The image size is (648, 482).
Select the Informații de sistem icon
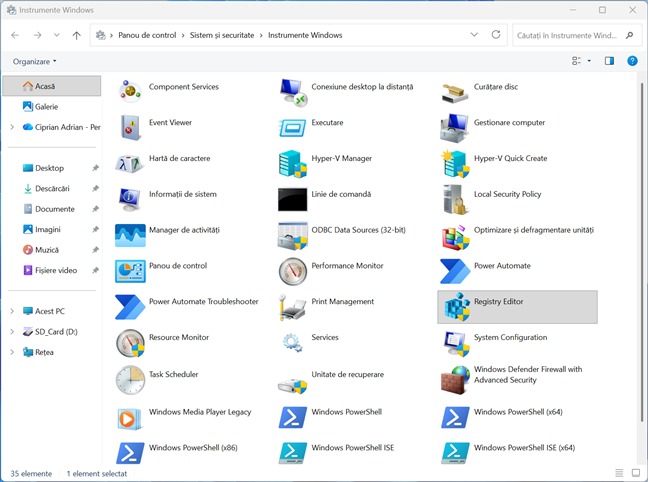130,200
